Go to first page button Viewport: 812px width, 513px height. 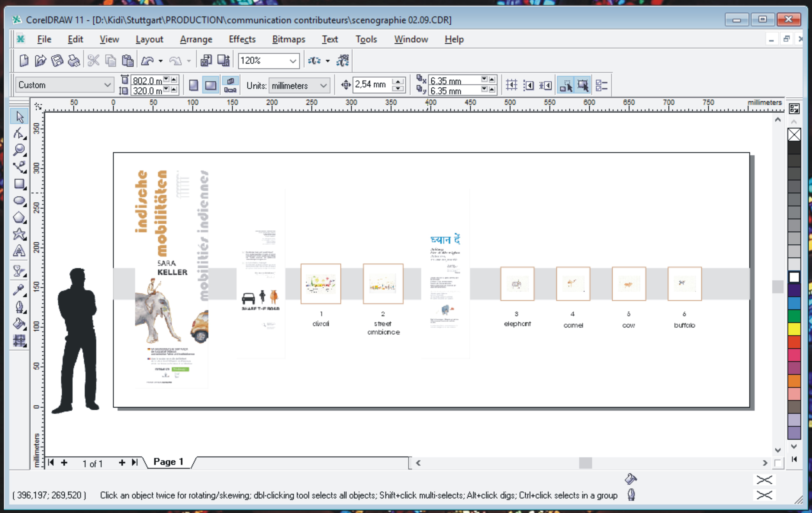click(51, 462)
